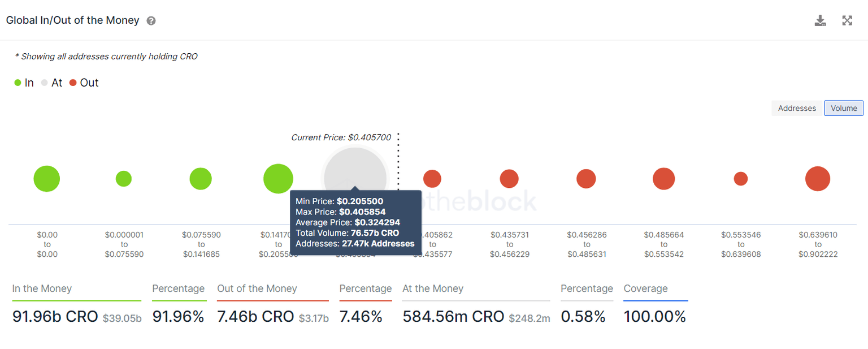Screen dimensions: 868x349
Task: Click the download chart icon
Action: coord(820,21)
